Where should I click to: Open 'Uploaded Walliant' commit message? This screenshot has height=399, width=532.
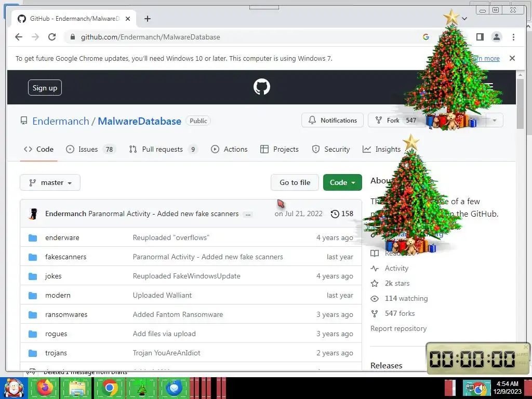pyautogui.click(x=162, y=295)
